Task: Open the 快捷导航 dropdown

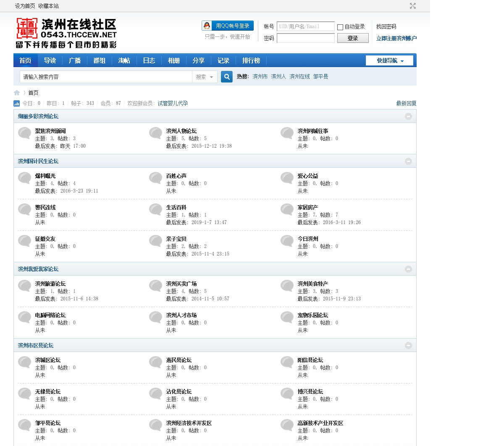Action: tap(389, 61)
